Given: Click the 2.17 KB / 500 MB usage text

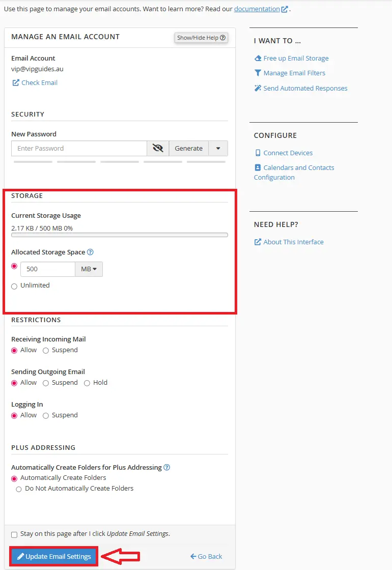Looking at the screenshot, I should (42, 229).
